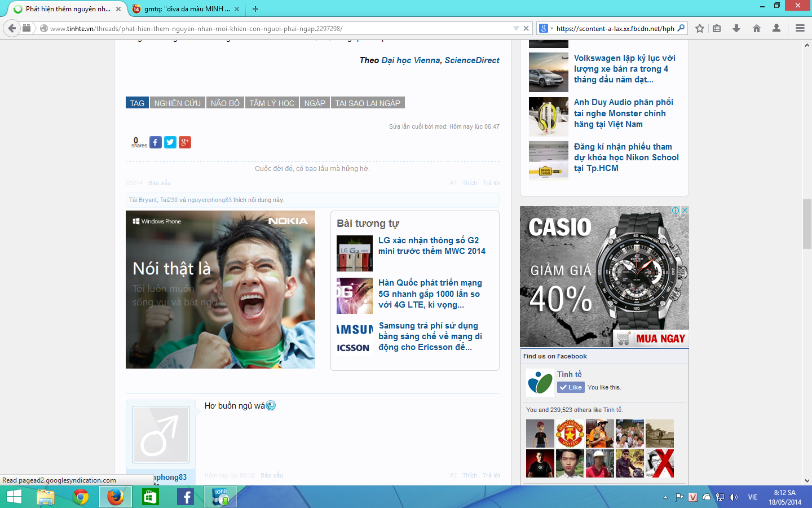Open 'Anh Duy Audio phân phối tai nghe Monster' link
This screenshot has height=508, width=812.
click(624, 113)
